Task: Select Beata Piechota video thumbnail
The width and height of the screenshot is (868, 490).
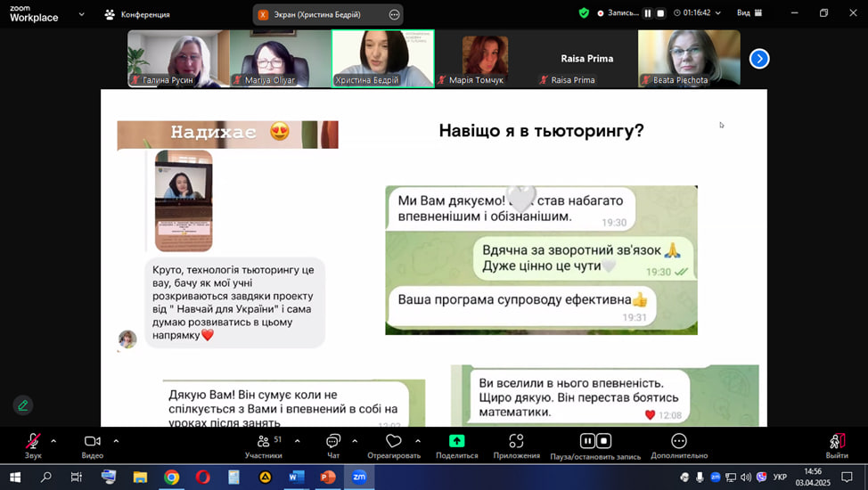Action: tap(689, 59)
